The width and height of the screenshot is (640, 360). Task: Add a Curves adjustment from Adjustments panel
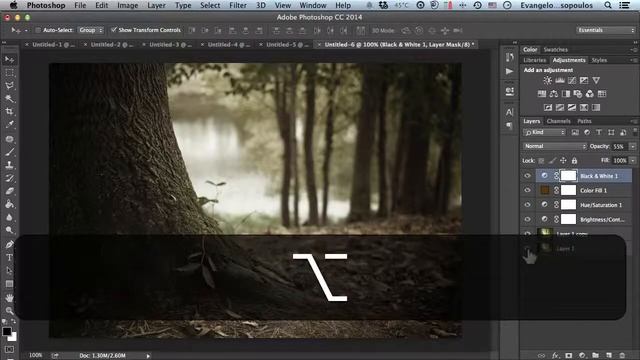pyautogui.click(x=572, y=80)
